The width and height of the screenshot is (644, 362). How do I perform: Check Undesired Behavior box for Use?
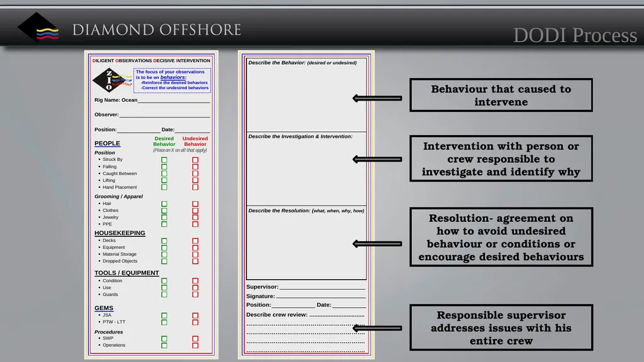tap(195, 288)
